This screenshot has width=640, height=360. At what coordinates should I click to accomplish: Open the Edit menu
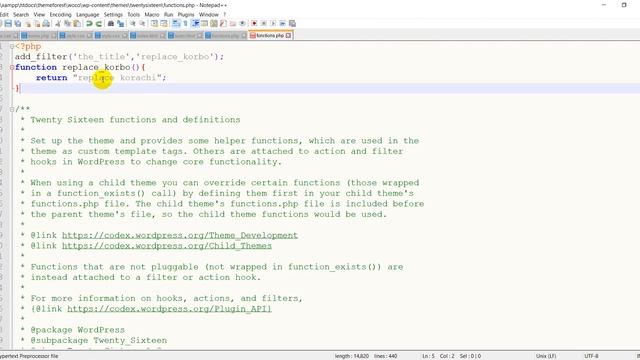pos(4,15)
